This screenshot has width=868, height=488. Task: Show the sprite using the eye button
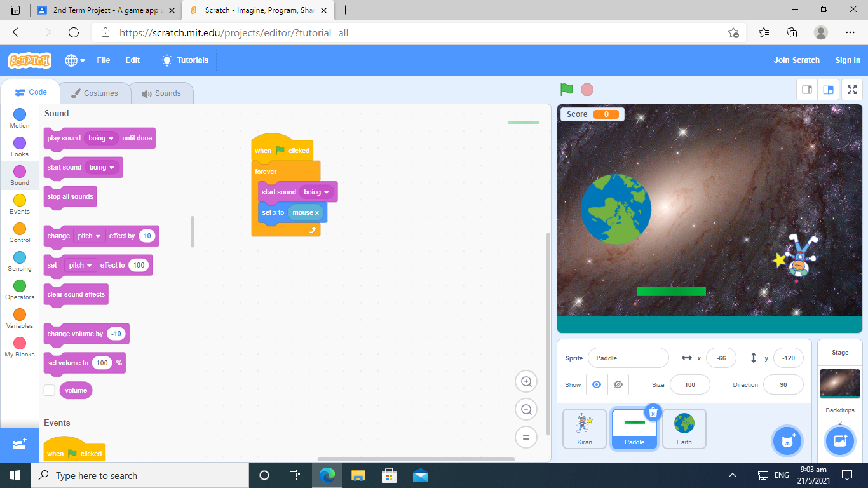point(596,384)
